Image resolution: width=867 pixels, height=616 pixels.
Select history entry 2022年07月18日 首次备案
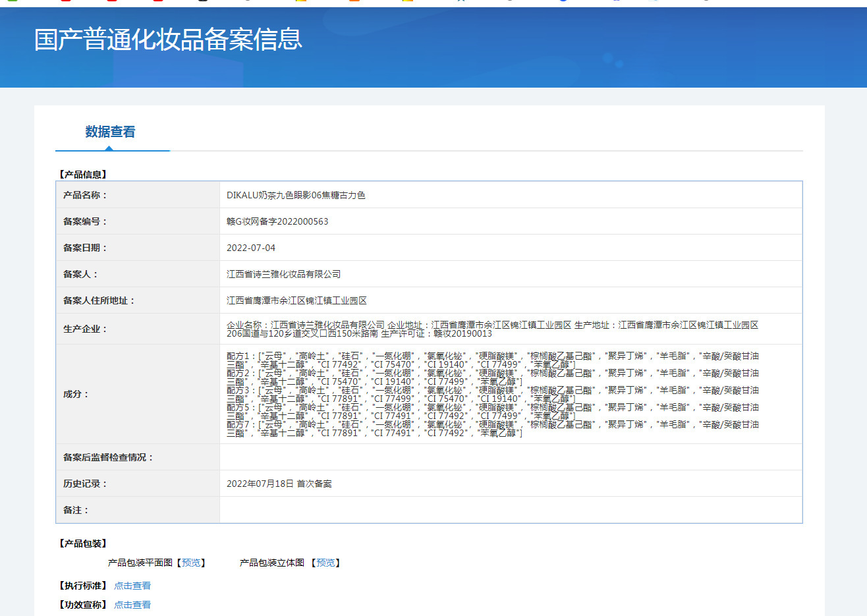[279, 484]
